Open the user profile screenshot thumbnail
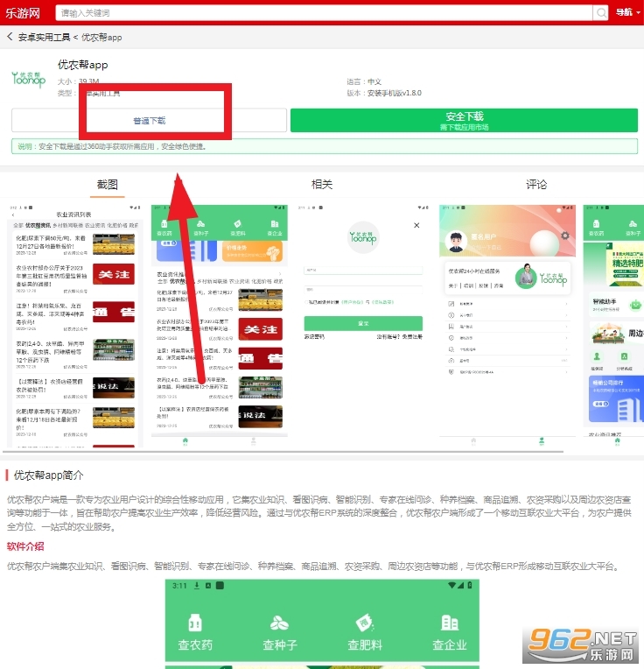Screen dimensions: 644x669 click(507, 327)
